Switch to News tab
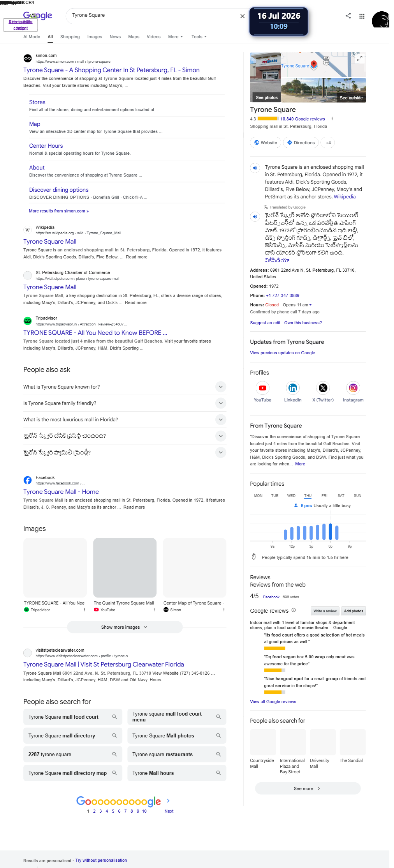Viewport: 394px width, 868px height. pyautogui.click(x=115, y=37)
